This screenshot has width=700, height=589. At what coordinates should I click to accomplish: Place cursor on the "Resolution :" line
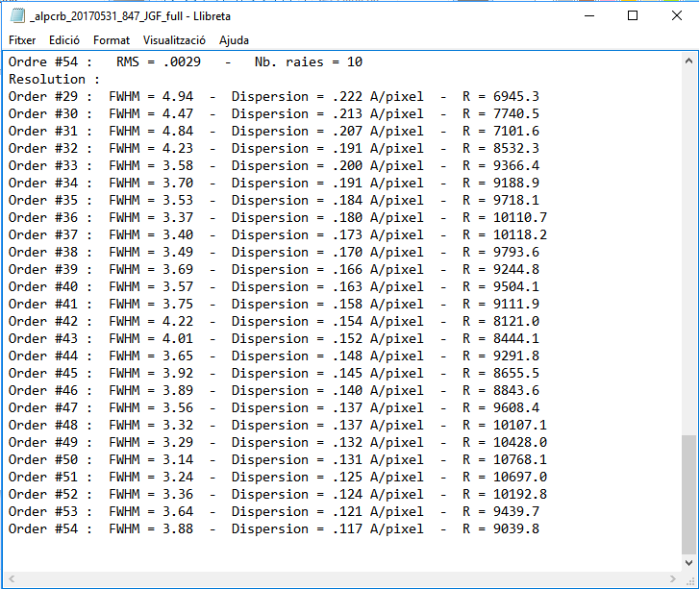pos(54,79)
